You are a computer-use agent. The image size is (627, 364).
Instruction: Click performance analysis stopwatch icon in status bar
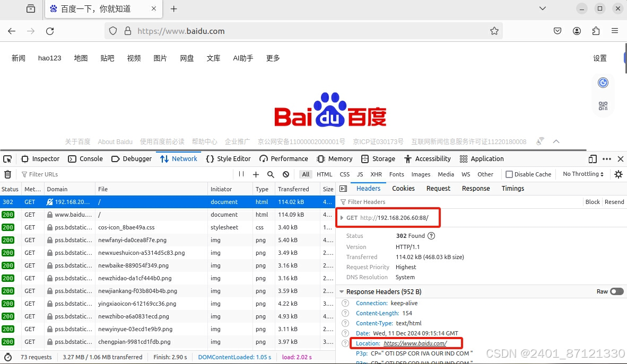click(7, 357)
